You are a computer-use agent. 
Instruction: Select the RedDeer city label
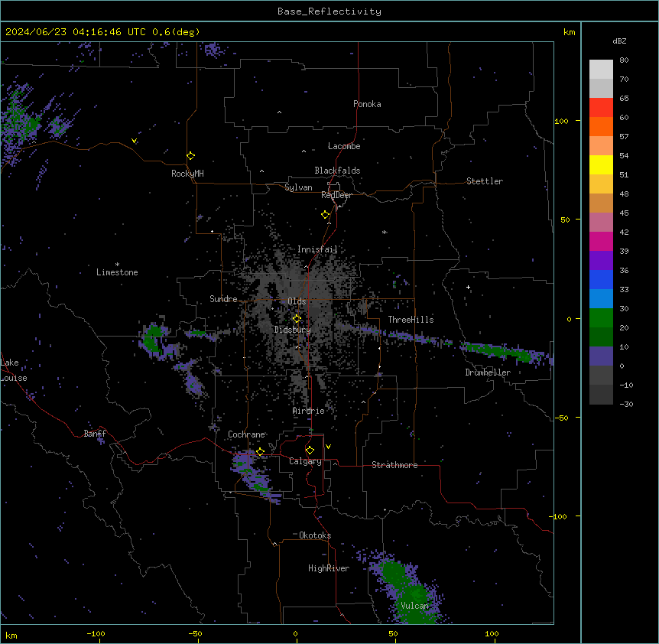(x=336, y=195)
